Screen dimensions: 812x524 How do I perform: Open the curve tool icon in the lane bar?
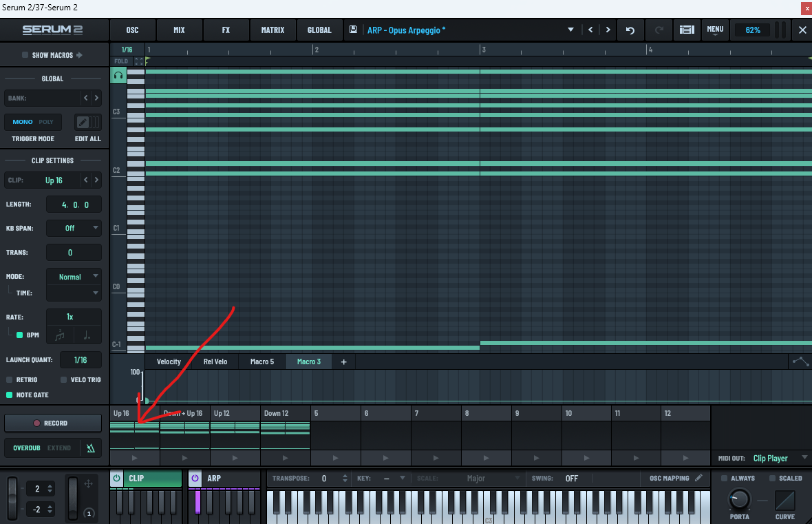point(800,361)
